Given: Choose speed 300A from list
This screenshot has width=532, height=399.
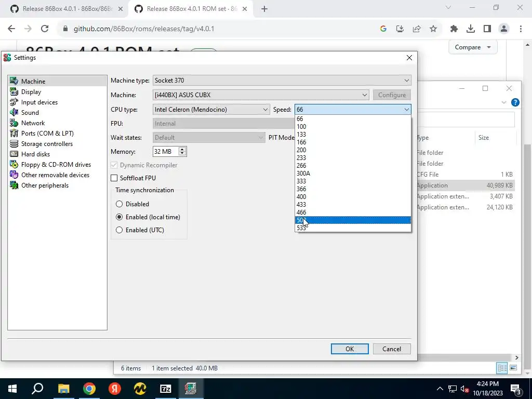Looking at the screenshot, I should coord(353,174).
